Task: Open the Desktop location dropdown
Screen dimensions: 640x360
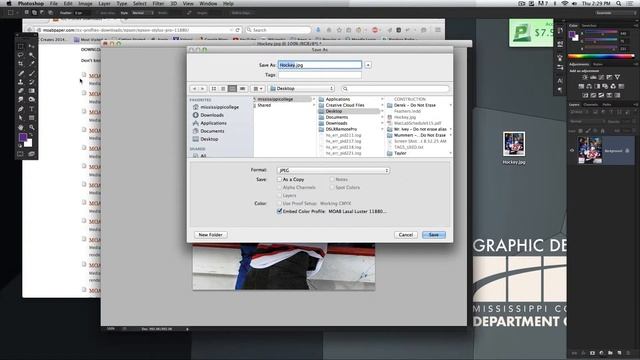Action: [302, 89]
